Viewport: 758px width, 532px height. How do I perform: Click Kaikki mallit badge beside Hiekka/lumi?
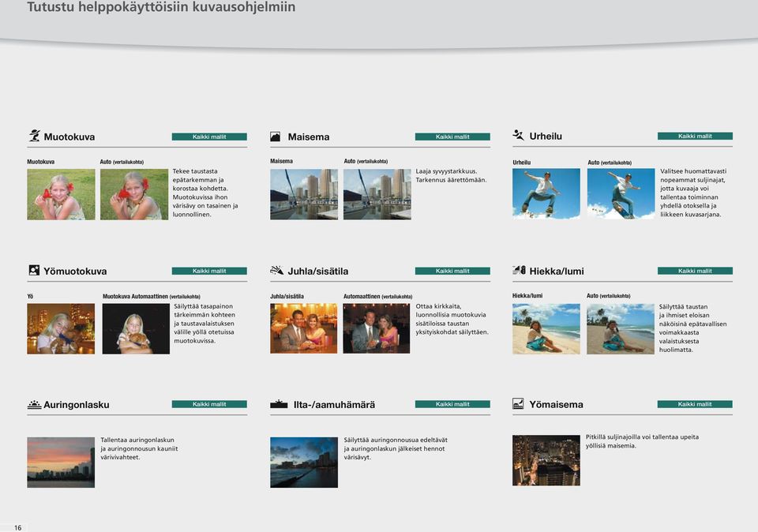tap(695, 271)
